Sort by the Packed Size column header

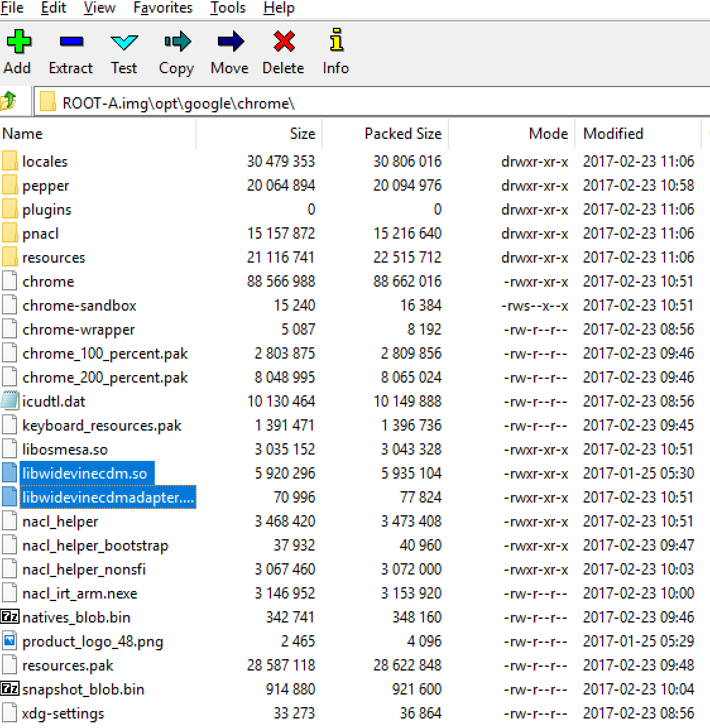tap(385, 134)
